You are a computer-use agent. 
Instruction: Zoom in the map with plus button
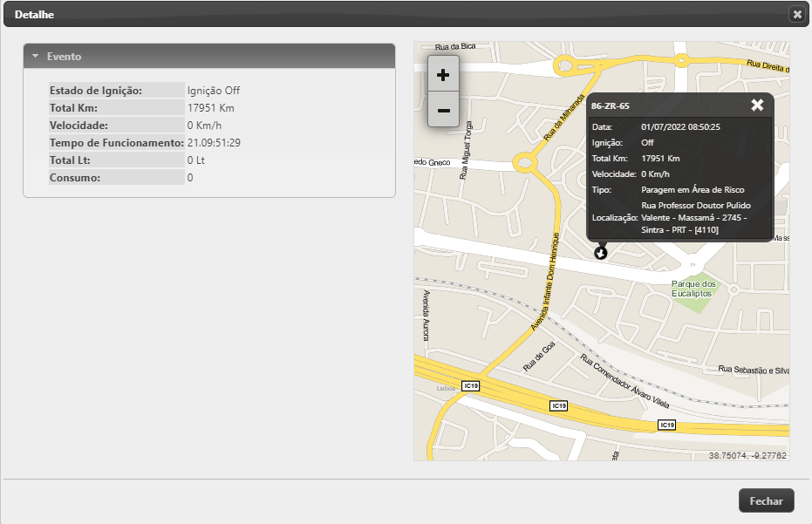pos(443,75)
